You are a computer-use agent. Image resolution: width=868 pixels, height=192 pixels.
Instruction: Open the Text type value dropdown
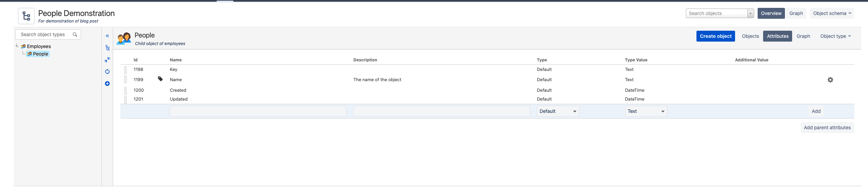[x=646, y=111]
